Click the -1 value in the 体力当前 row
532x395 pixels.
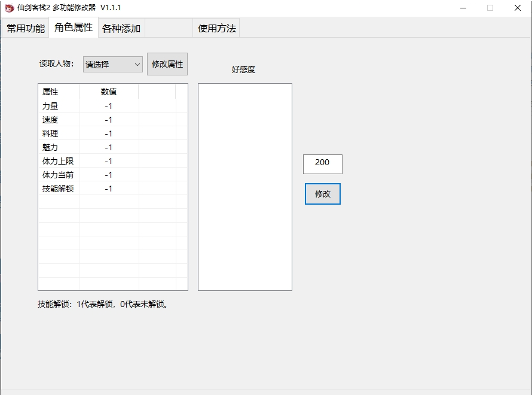[109, 175]
